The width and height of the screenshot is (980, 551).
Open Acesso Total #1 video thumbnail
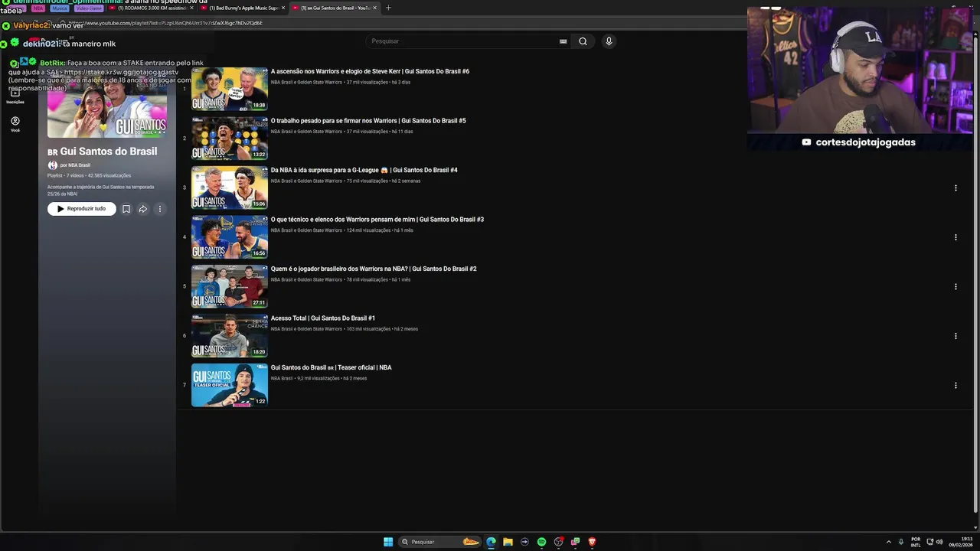[x=230, y=335]
